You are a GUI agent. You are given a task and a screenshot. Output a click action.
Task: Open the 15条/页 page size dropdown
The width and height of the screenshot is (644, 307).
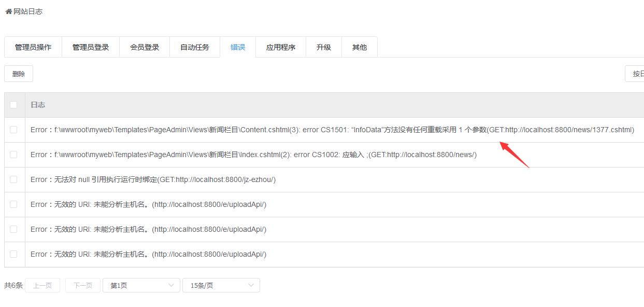pos(221,285)
